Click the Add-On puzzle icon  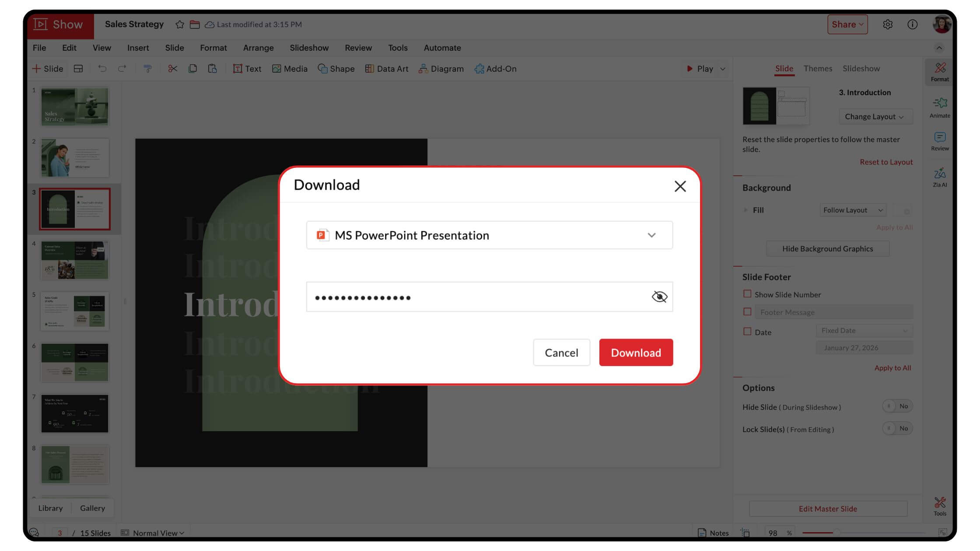[479, 69]
